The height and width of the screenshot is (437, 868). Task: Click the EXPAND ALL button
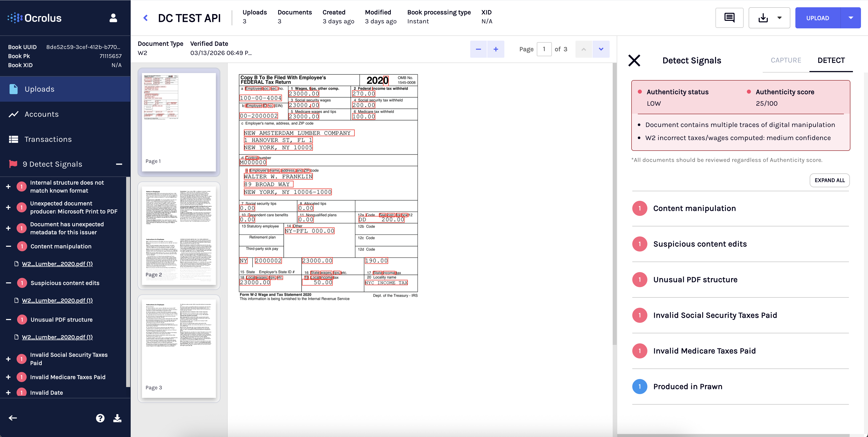tap(829, 180)
